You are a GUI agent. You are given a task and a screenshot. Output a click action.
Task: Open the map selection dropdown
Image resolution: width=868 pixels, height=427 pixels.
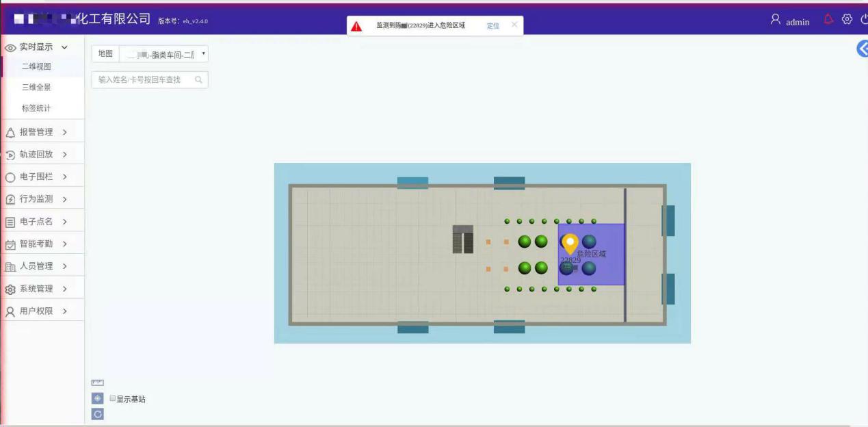coord(163,55)
